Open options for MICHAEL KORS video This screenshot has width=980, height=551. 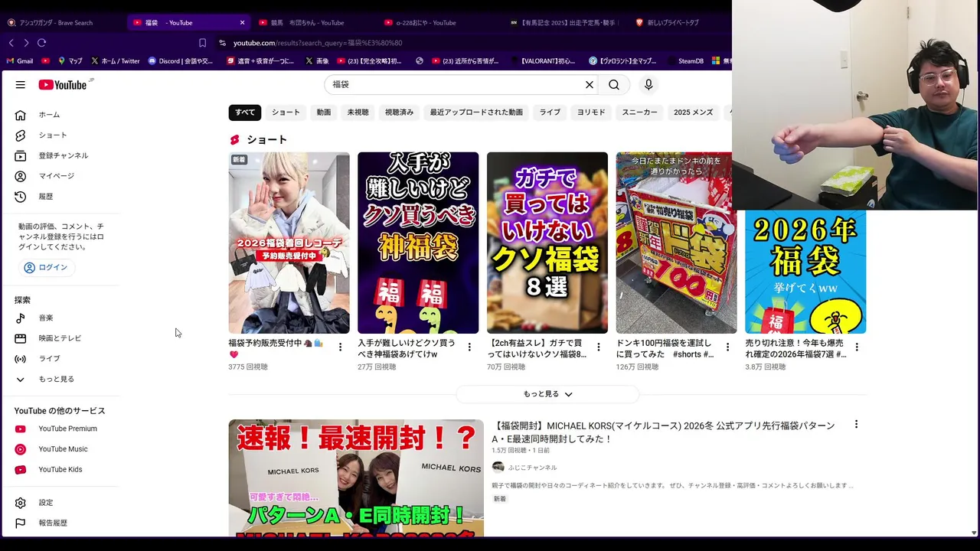click(x=856, y=424)
